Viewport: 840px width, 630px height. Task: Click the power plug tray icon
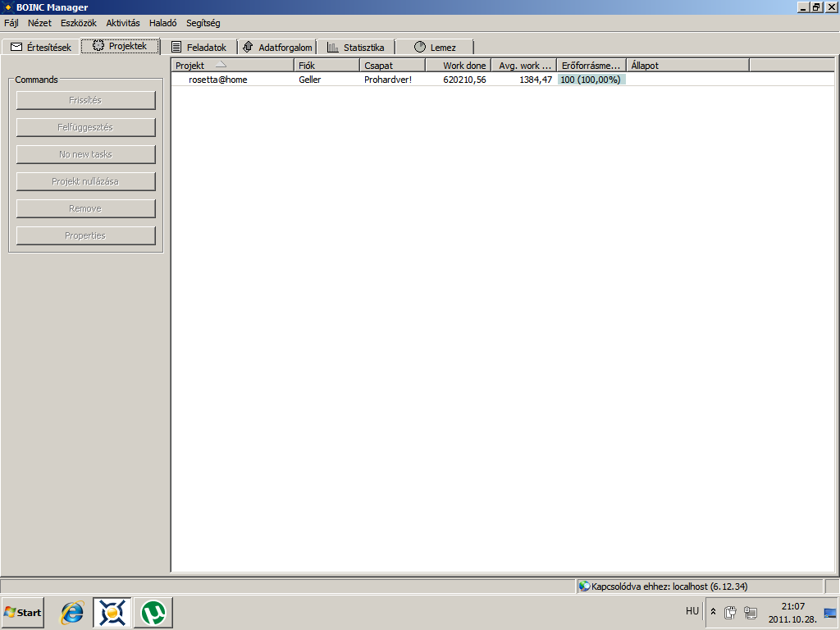pyautogui.click(x=730, y=612)
